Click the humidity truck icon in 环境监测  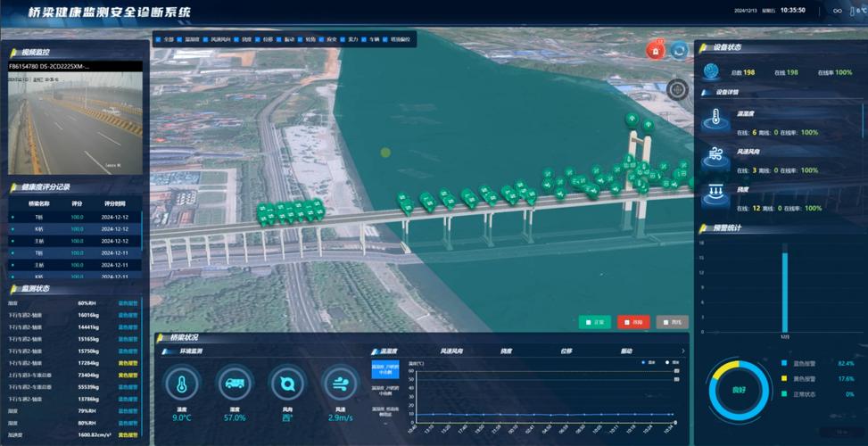click(235, 384)
